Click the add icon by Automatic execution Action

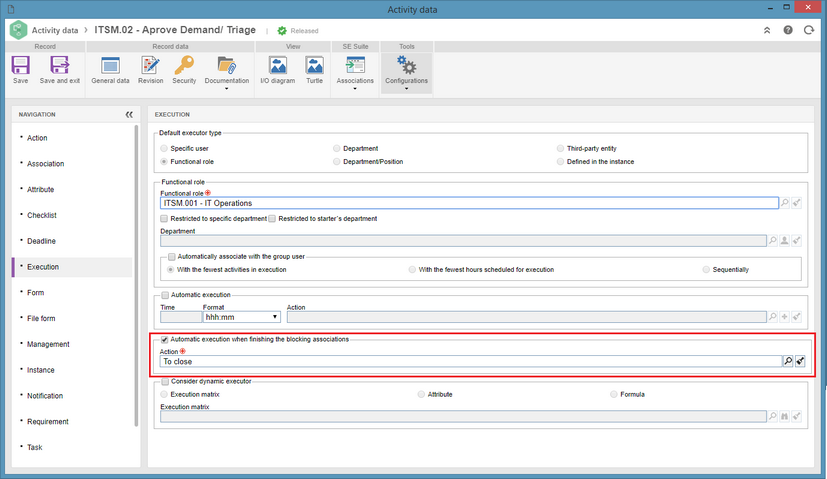(785, 317)
